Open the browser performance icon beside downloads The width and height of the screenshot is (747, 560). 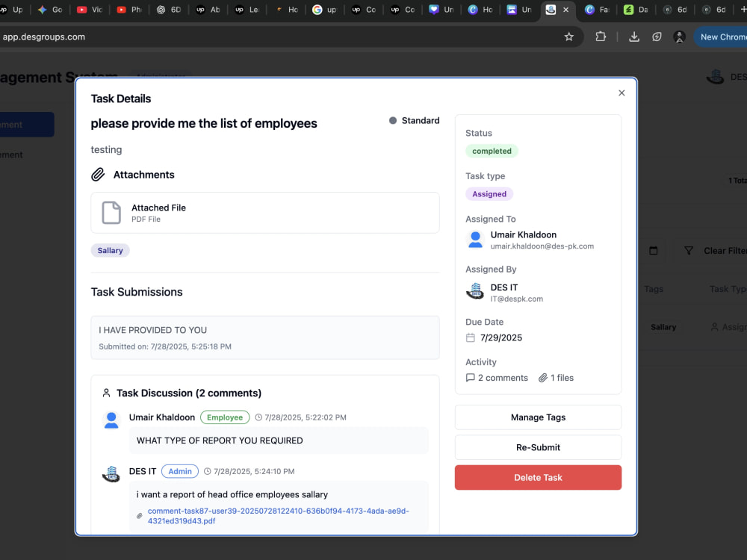click(657, 37)
